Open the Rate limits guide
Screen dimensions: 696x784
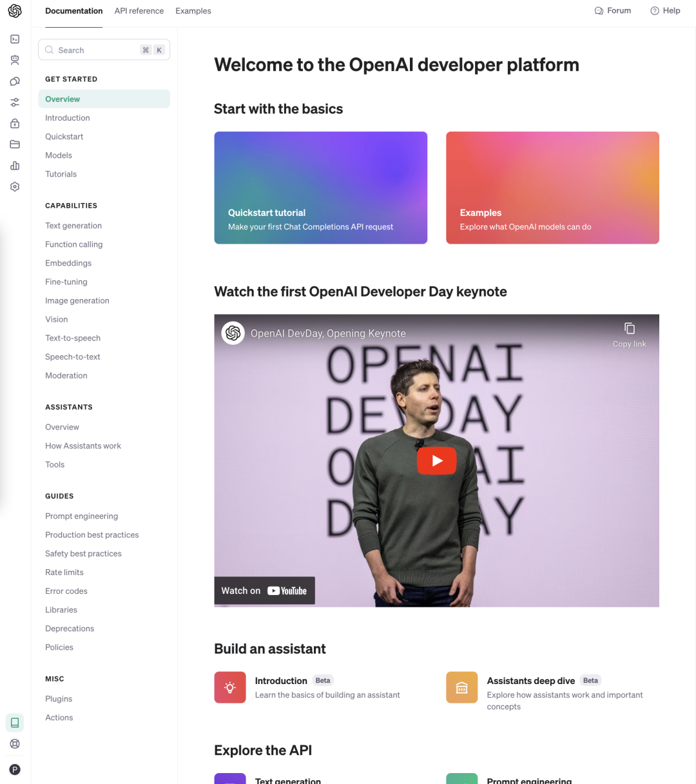64,572
